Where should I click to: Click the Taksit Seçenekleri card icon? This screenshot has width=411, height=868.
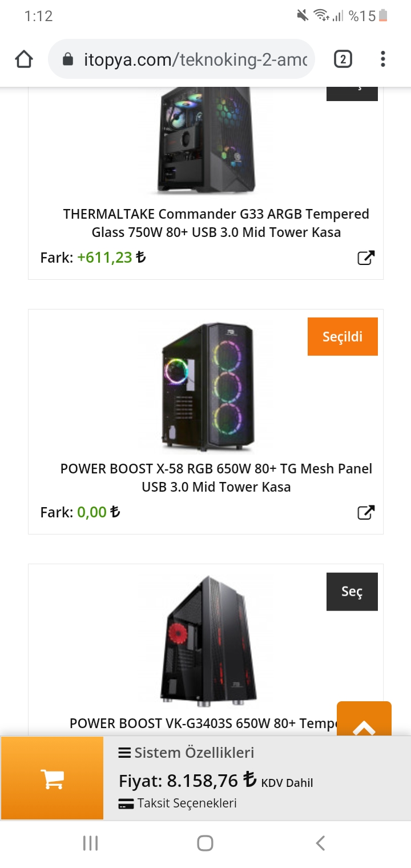tap(126, 803)
